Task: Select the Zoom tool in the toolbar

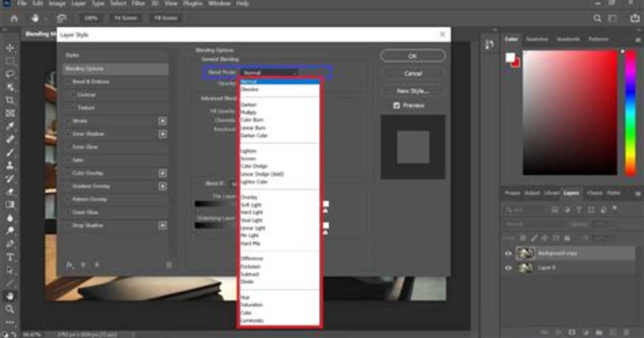Action: [x=10, y=309]
